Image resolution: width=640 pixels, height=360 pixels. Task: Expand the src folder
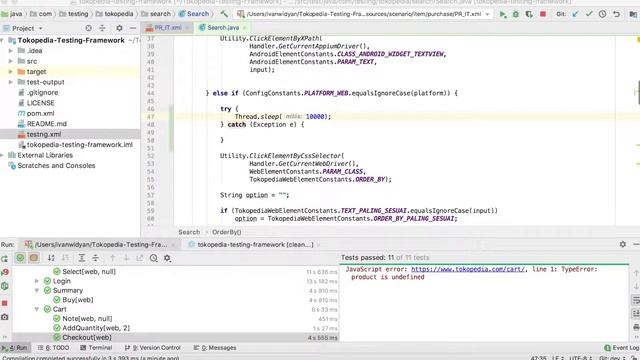(11, 61)
